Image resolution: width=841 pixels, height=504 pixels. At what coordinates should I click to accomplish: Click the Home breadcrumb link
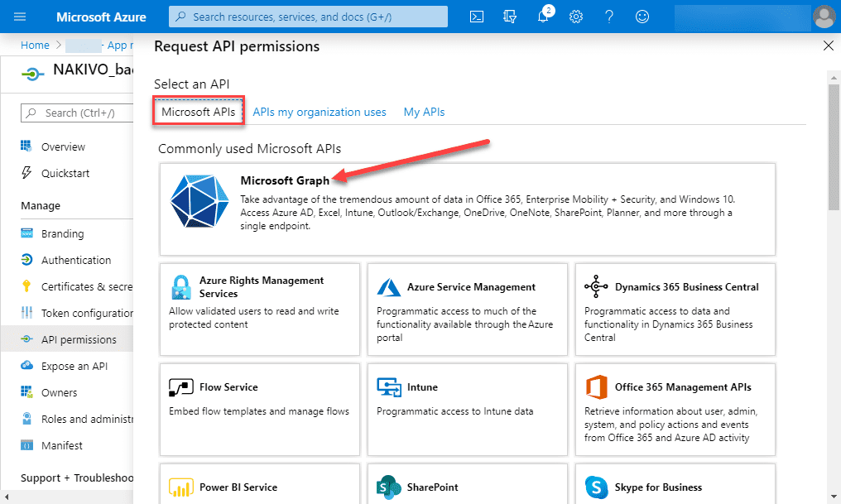35,46
